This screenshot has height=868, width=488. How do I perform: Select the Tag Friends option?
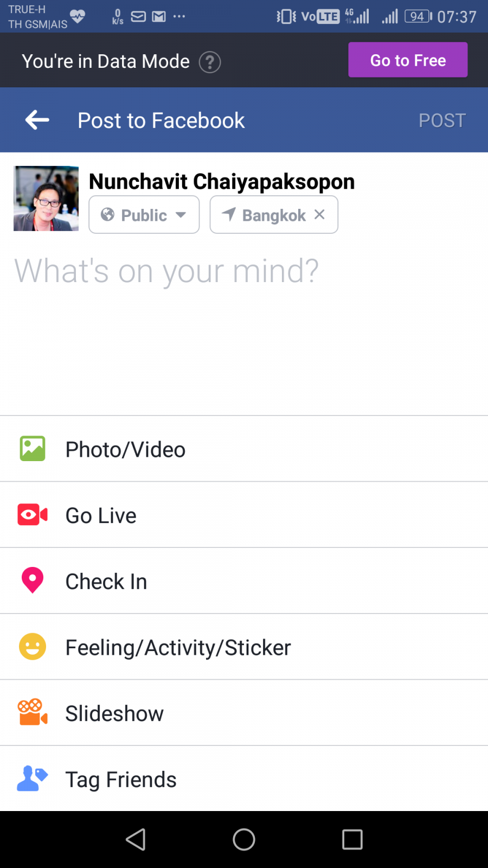pos(121,780)
